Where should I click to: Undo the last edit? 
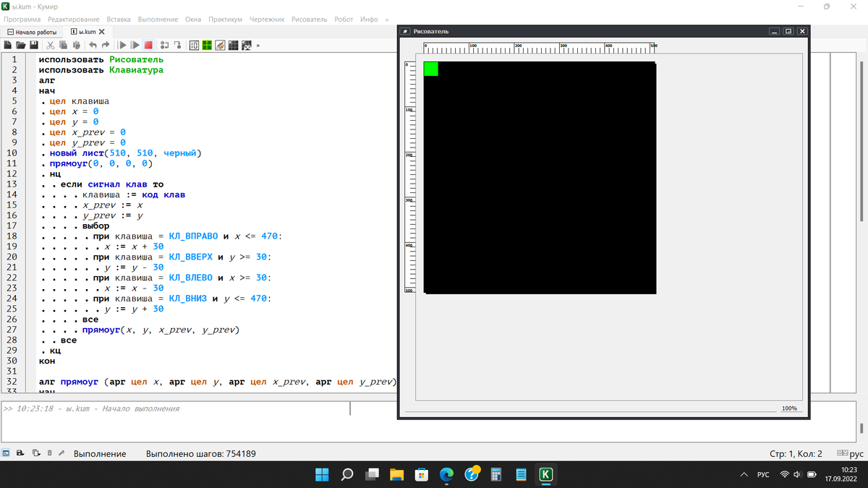pos(93,45)
